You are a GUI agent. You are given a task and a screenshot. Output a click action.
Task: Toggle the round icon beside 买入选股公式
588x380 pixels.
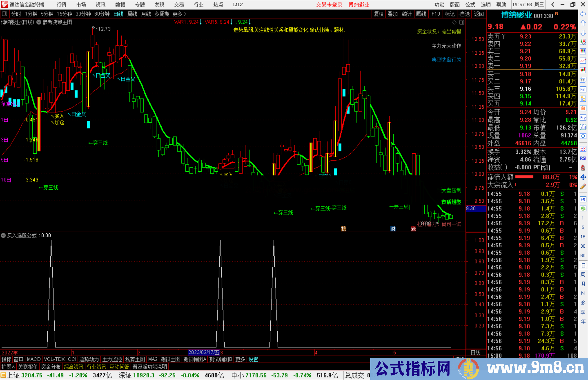3,235
